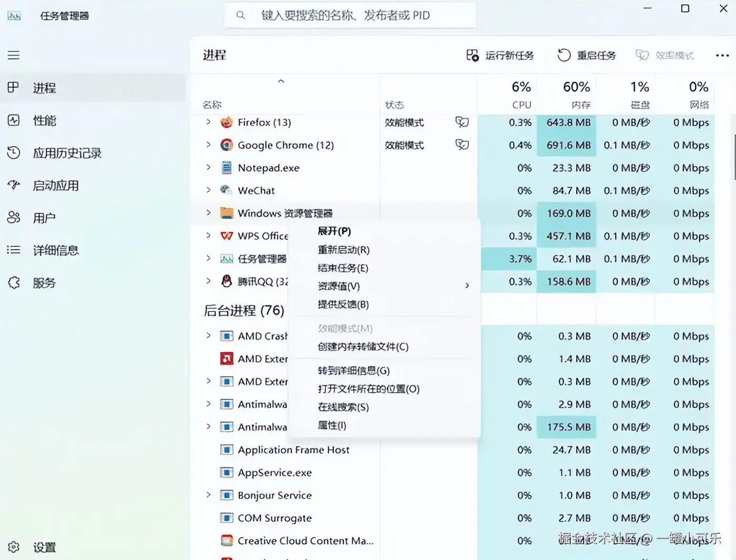The height and width of the screenshot is (560, 736).
Task: Click the Settings gear icon
Action: (14, 547)
